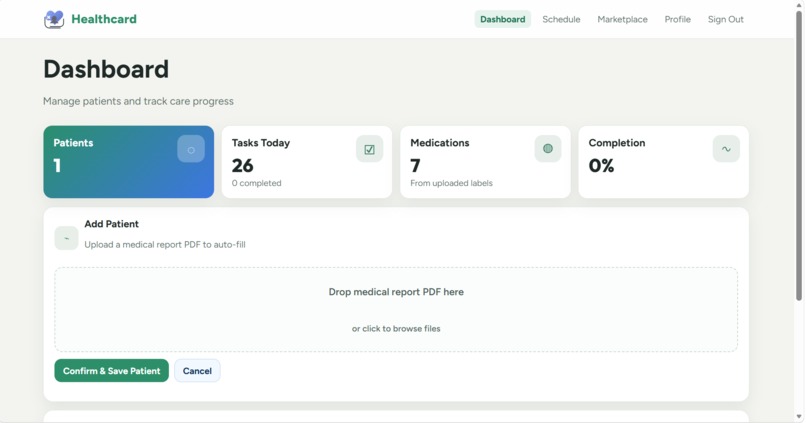Go to the Schedule page
This screenshot has height=423, width=806.
pyautogui.click(x=561, y=19)
